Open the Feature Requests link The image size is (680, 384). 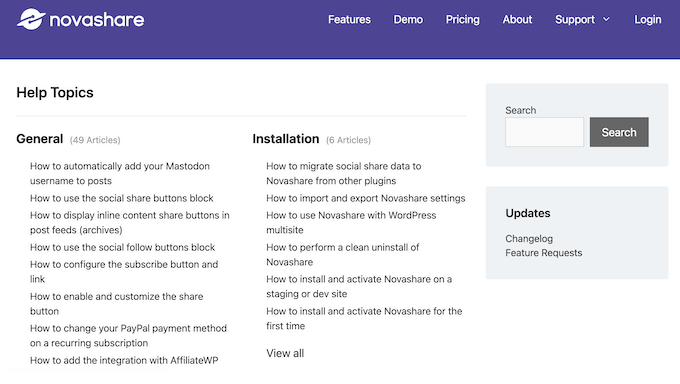tap(543, 253)
